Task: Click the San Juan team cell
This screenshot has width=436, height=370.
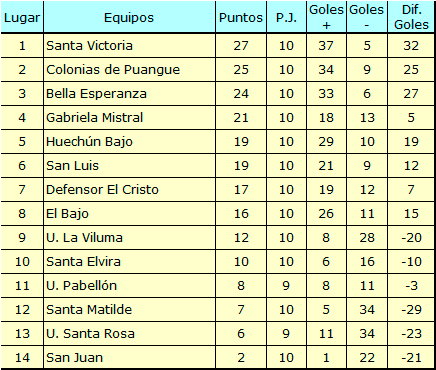Action: click(x=129, y=357)
